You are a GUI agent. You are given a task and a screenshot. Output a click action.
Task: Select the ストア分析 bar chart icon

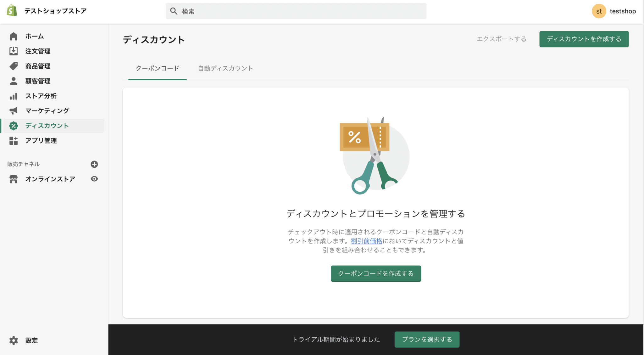click(13, 96)
